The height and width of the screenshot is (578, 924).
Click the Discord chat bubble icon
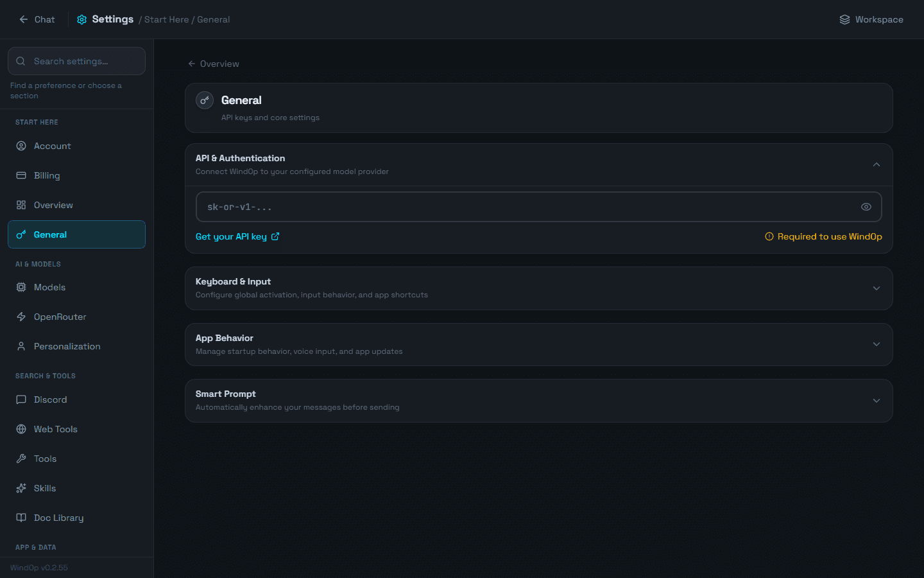click(x=21, y=399)
